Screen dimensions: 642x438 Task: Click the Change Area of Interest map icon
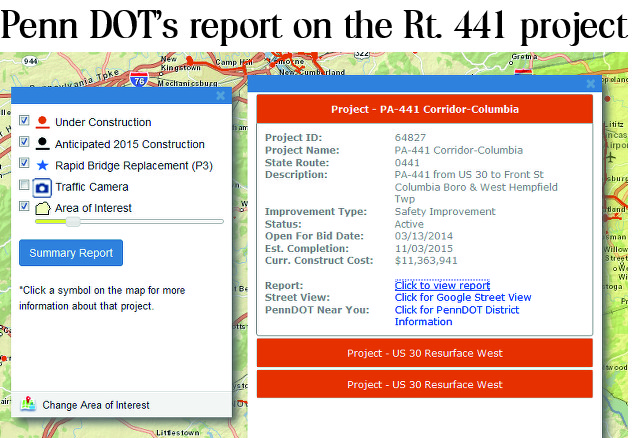28,405
